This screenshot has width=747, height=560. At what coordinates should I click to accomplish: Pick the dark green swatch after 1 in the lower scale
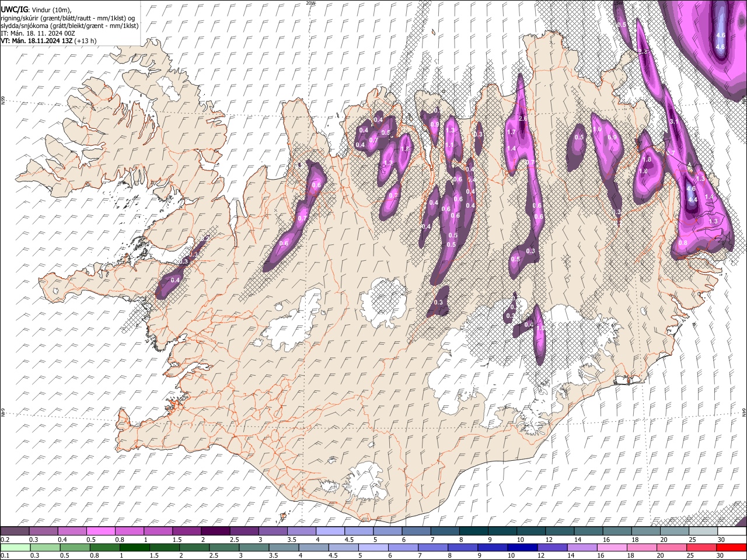[135, 547]
